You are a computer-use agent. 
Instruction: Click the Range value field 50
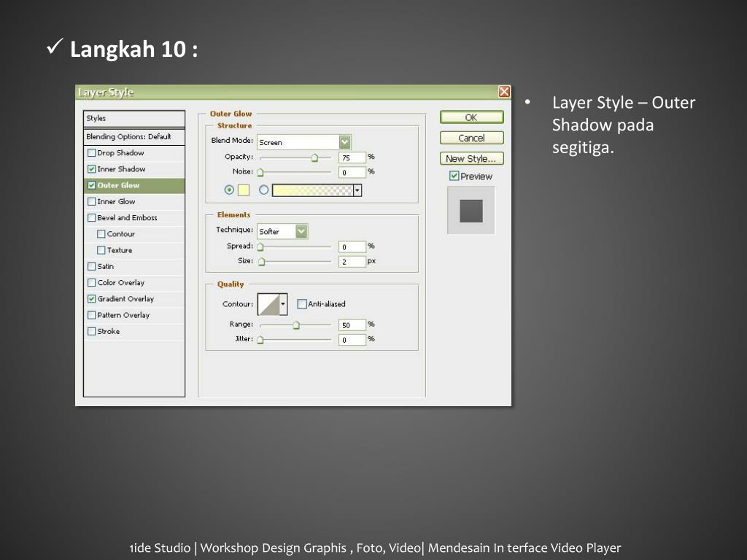(x=352, y=325)
